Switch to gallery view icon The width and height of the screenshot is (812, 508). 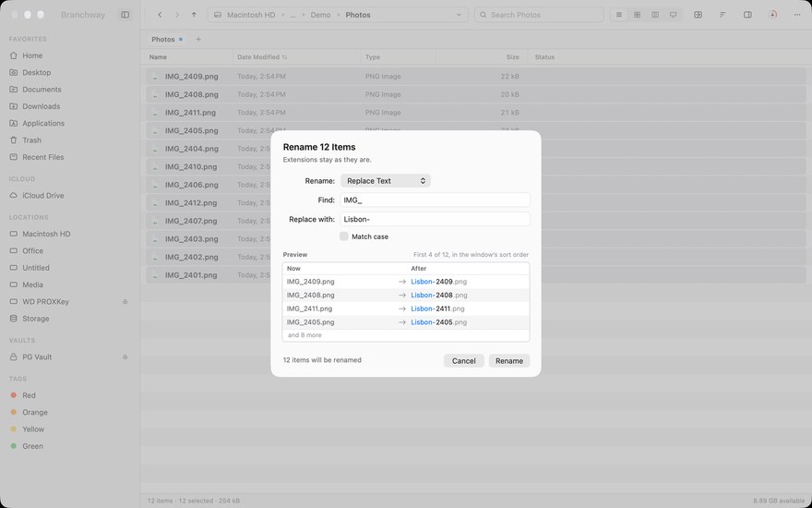tap(674, 15)
